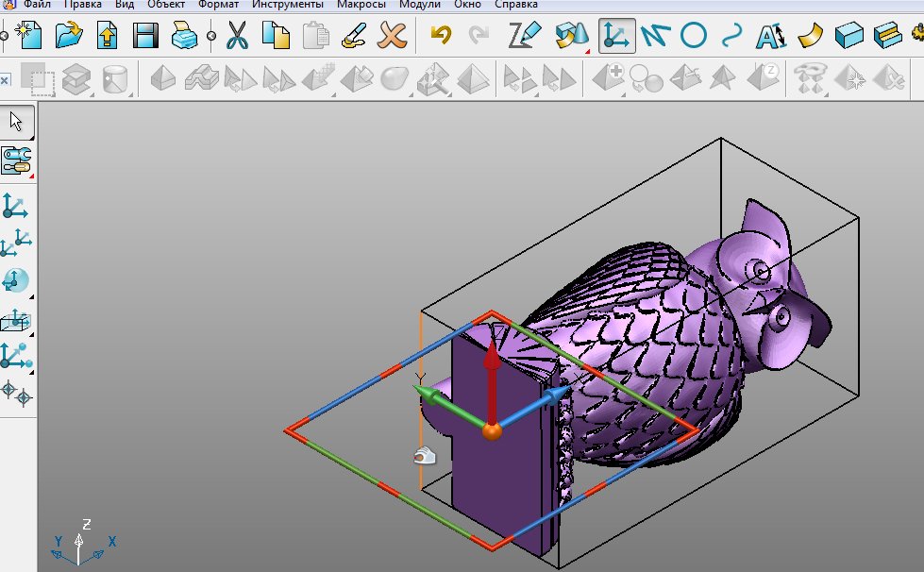Create multiple workplanes with double axes icon

16,243
